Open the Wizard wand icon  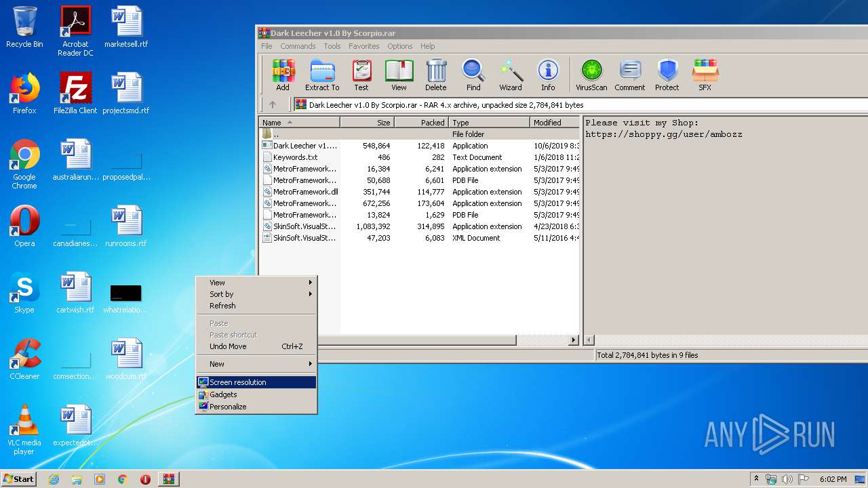pos(511,75)
